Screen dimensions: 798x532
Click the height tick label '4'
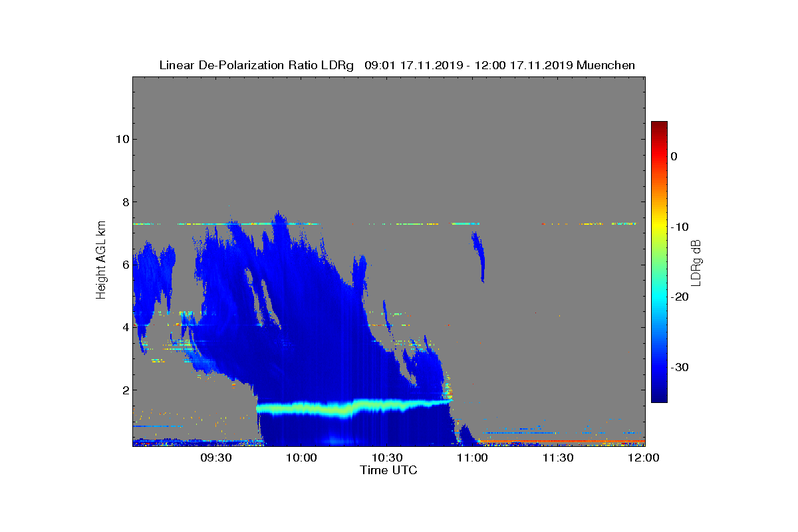(x=124, y=327)
